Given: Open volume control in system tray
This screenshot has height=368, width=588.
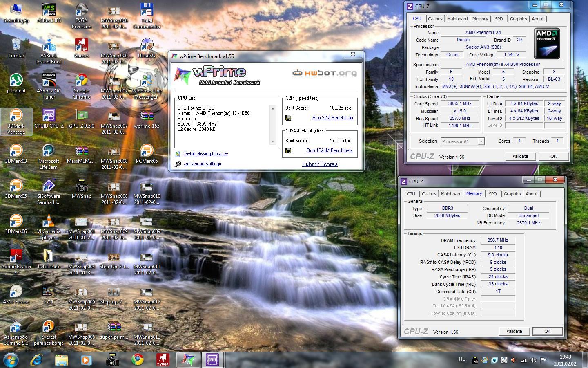Looking at the screenshot, I should [533, 360].
